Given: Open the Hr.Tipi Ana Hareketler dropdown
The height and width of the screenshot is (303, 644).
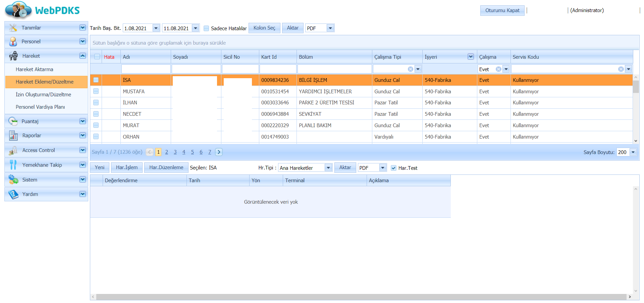Looking at the screenshot, I should click(328, 168).
